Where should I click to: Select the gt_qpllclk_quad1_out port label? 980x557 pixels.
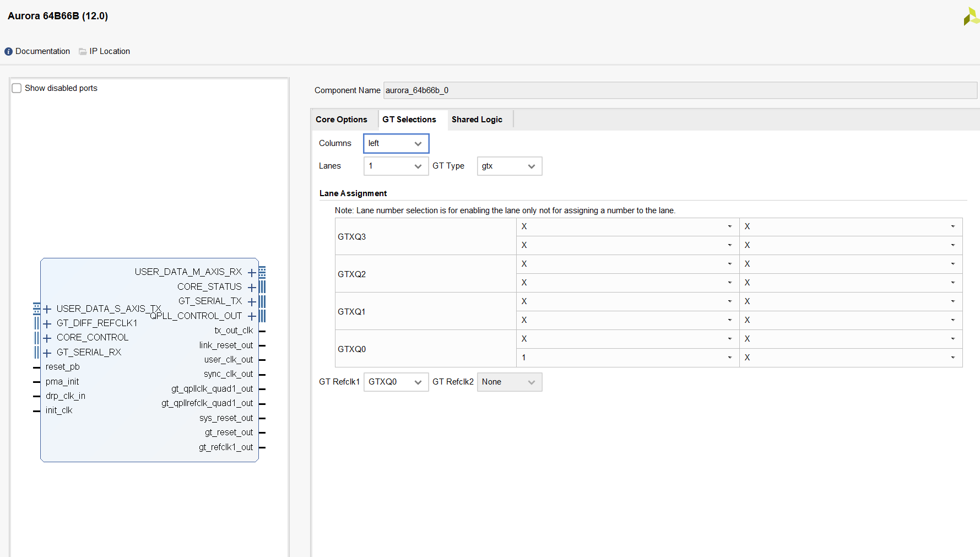(x=212, y=389)
